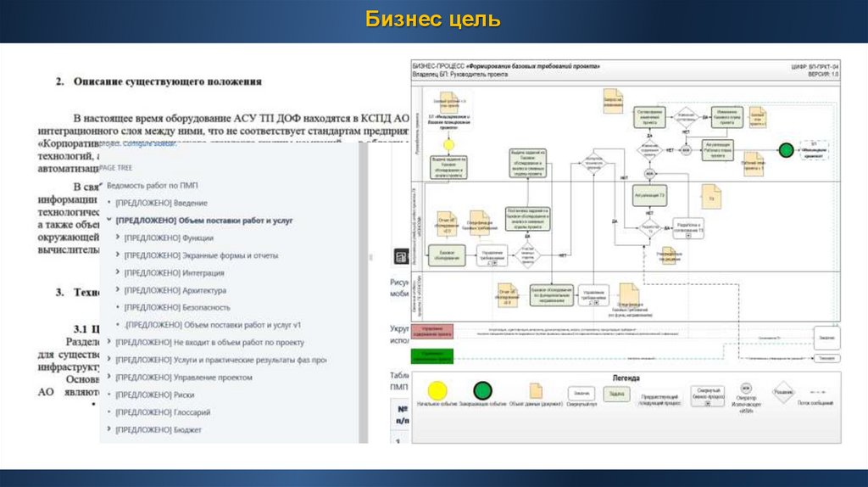Expand the 'Интеграция' tree node
868x487 pixels.
tap(118, 273)
